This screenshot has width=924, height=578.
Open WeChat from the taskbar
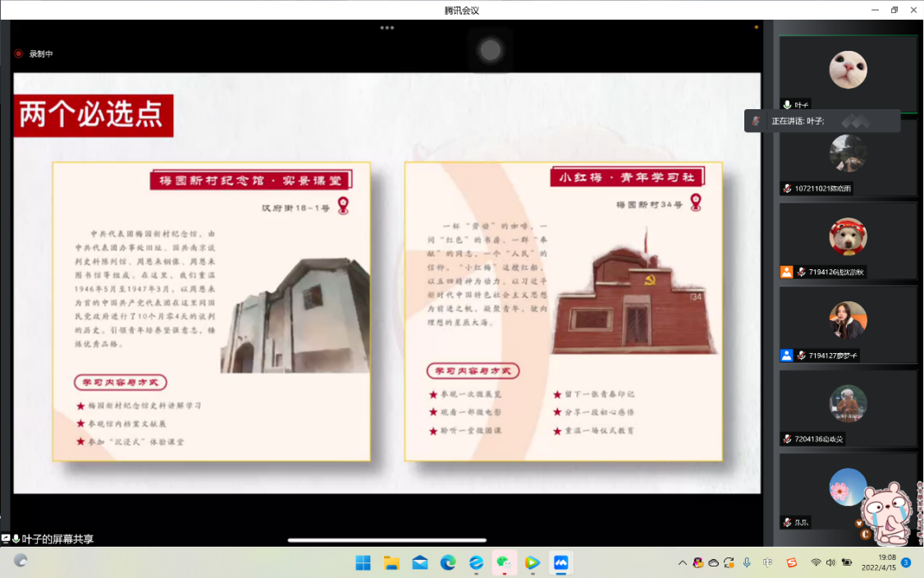coord(505,562)
